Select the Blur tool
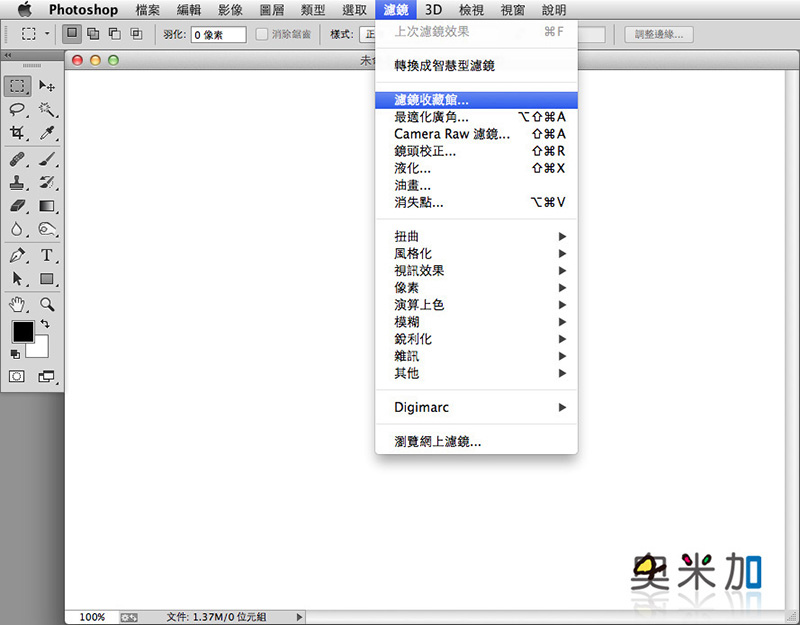This screenshot has width=800, height=625. click(17, 229)
